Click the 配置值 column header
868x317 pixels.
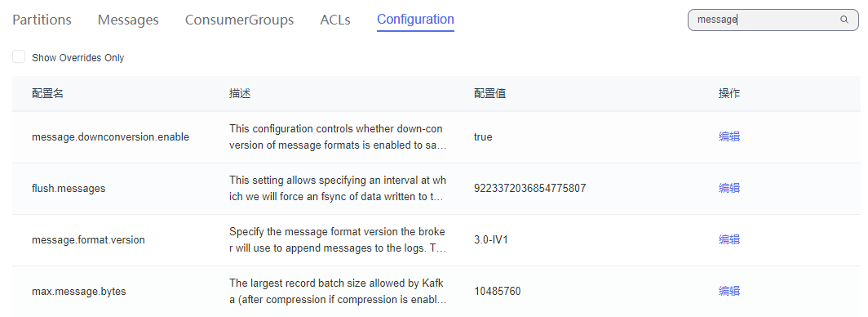click(490, 94)
